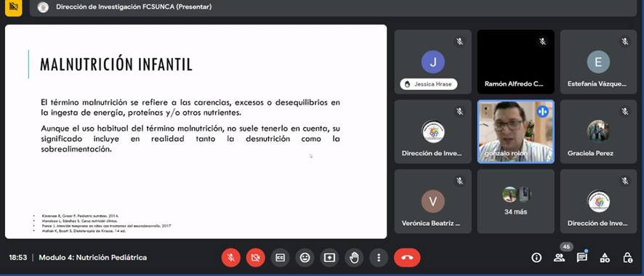This screenshot has width=644, height=276.
Task: Open the more options menu
Action: point(379,258)
